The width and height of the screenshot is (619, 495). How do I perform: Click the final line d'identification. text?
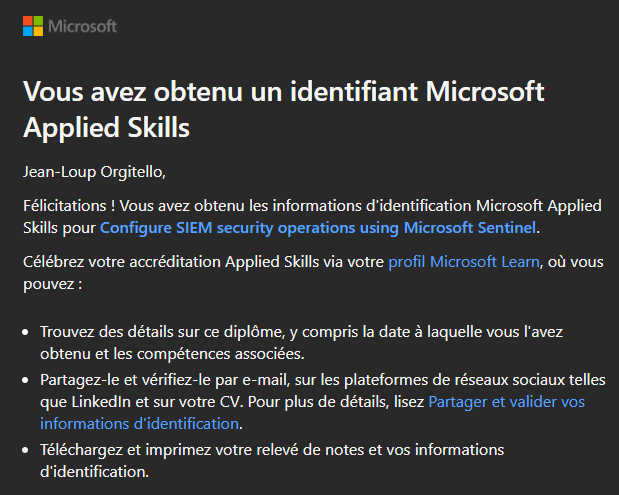coord(94,472)
